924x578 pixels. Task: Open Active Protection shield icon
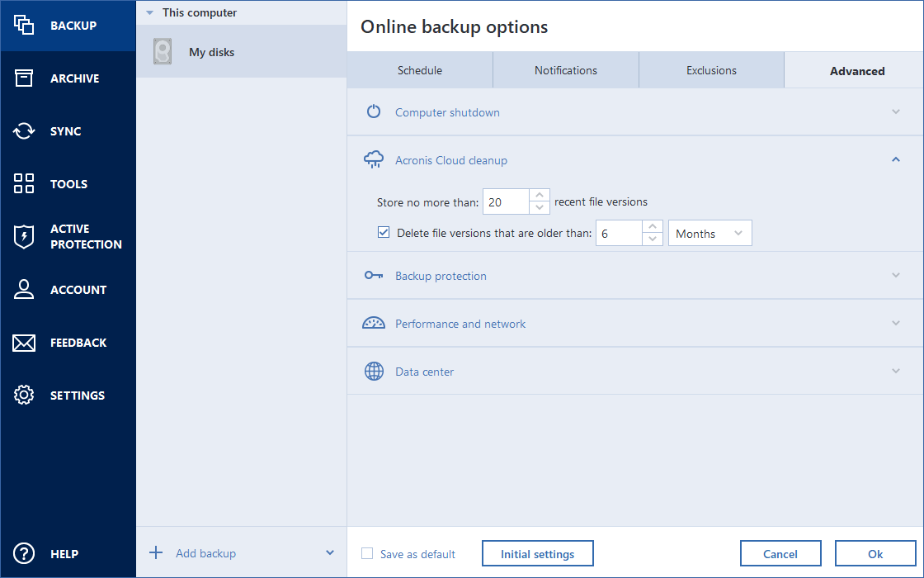(24, 237)
